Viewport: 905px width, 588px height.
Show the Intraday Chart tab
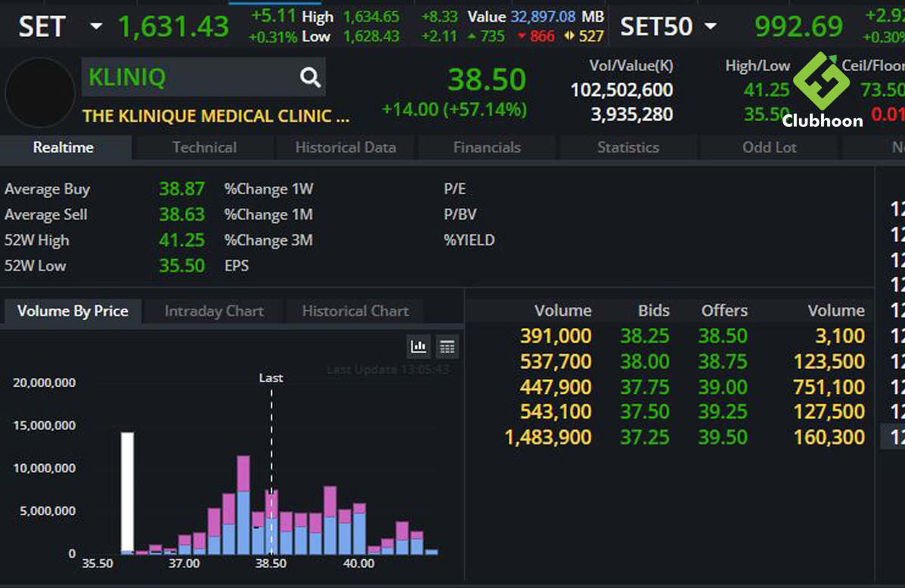coord(214,311)
